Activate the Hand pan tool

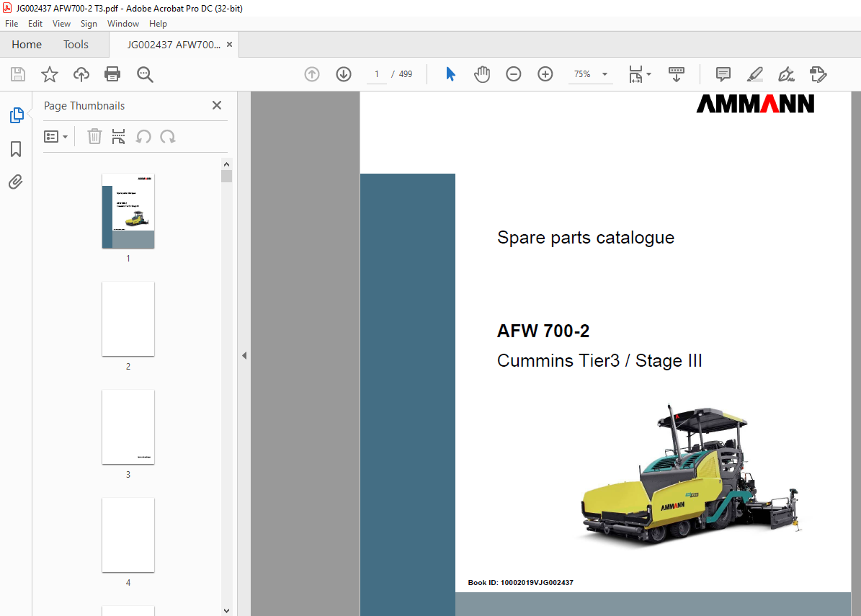coord(482,74)
